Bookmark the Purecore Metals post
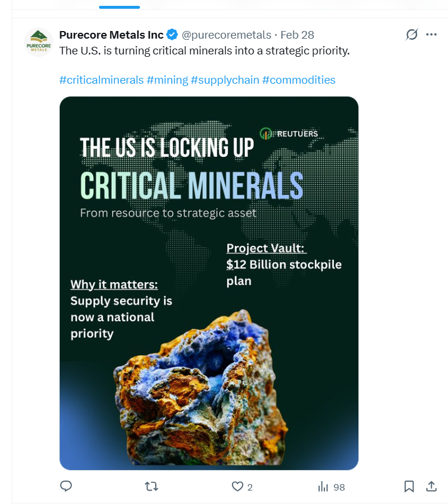Viewport: 448px width, 504px height. (x=409, y=486)
